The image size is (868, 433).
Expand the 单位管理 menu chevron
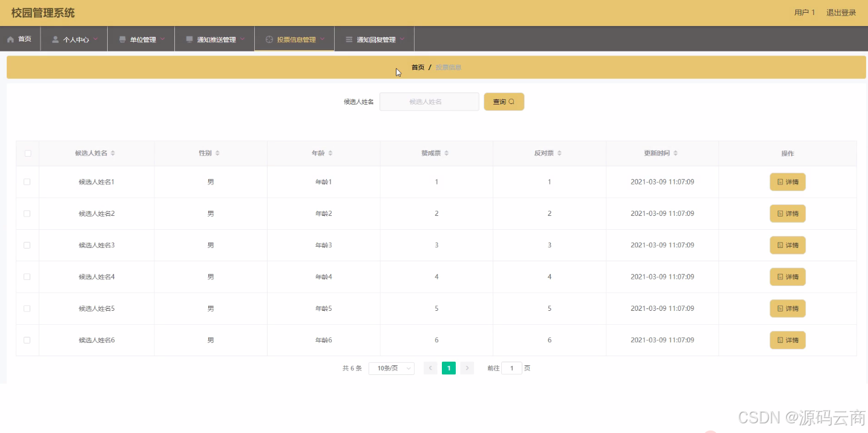pyautogui.click(x=163, y=39)
